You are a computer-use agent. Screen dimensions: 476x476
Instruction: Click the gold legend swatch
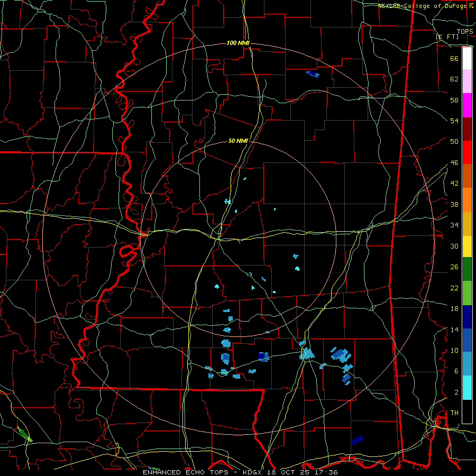pos(467,224)
